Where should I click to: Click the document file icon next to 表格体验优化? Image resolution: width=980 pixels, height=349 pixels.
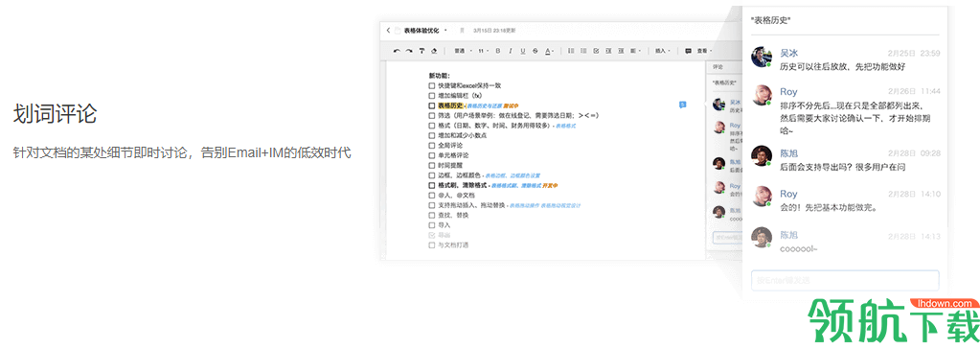tap(397, 30)
